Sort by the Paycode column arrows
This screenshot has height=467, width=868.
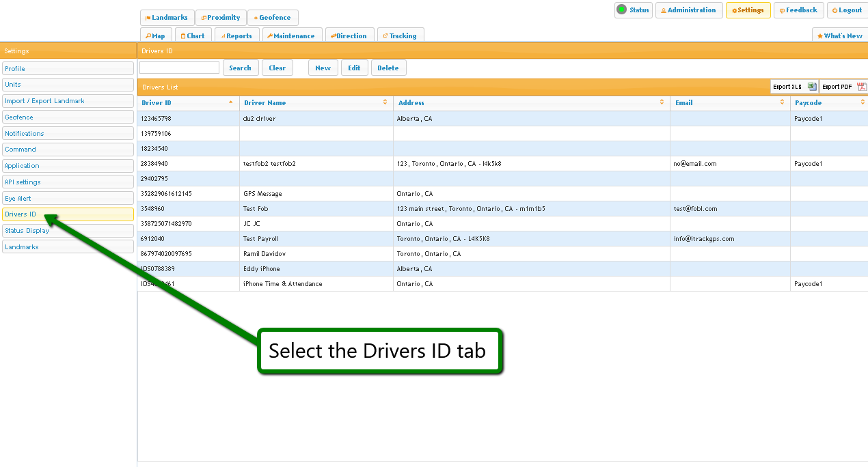click(x=863, y=102)
